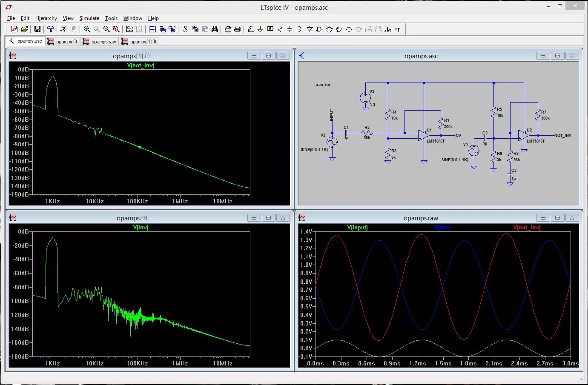588x385 pixels.
Task: Maximize the opamps.asc schematic window
Action: (557, 56)
